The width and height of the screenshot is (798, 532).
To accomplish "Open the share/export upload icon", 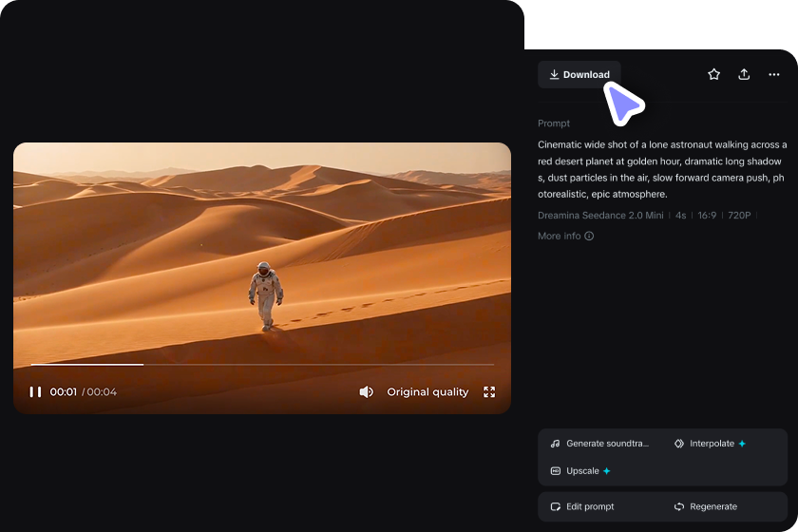I will [744, 74].
